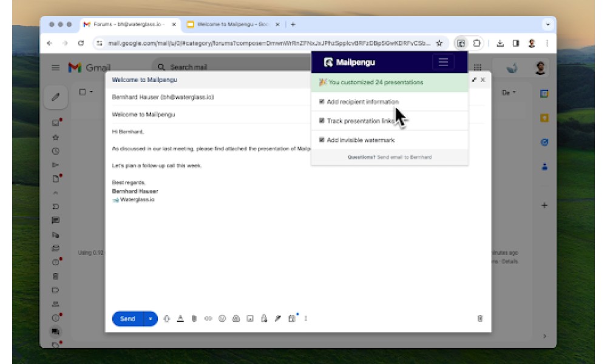The image size is (607, 364).
Task: Collapse side panel chevron at bottom right
Action: pos(544,336)
